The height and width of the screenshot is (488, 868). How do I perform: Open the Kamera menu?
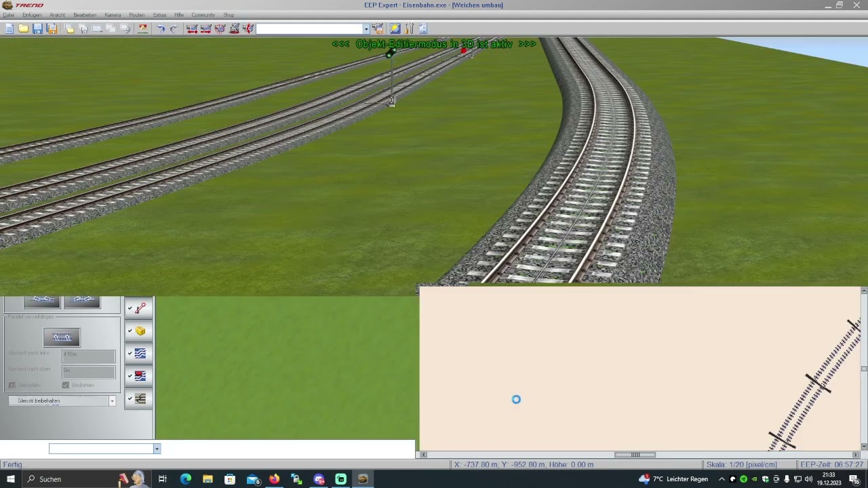click(113, 15)
